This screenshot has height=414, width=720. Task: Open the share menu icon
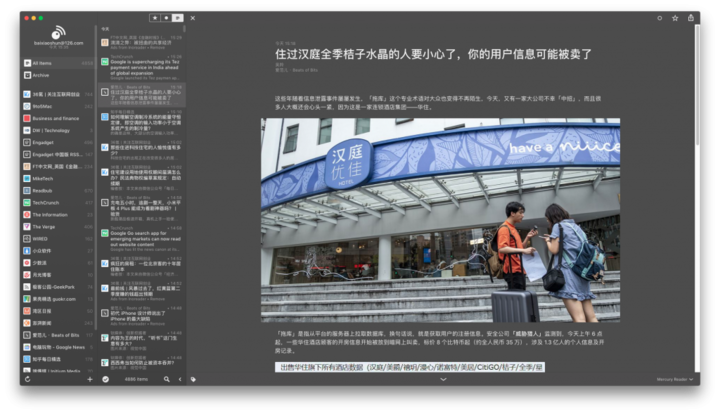691,17
